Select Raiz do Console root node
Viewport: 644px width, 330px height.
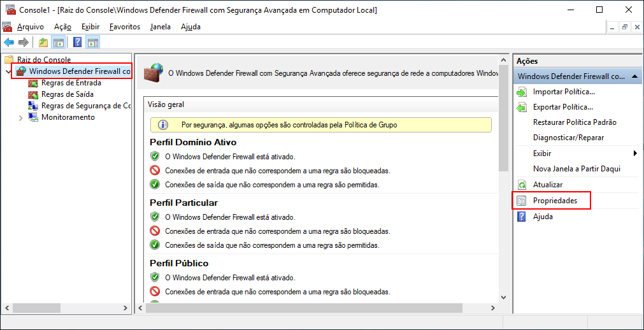pos(44,60)
